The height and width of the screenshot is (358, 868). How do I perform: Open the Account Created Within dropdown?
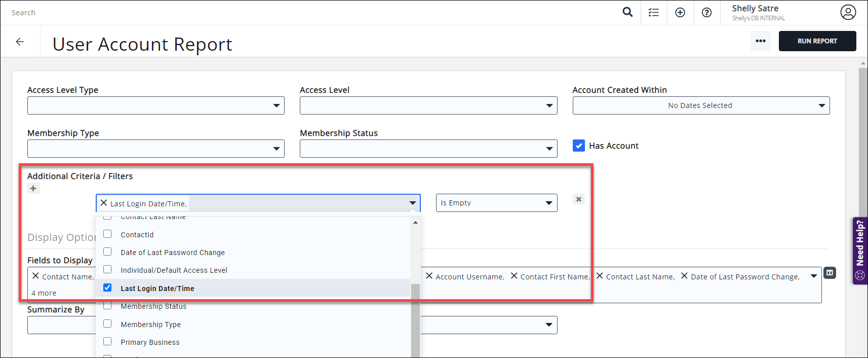tap(701, 105)
